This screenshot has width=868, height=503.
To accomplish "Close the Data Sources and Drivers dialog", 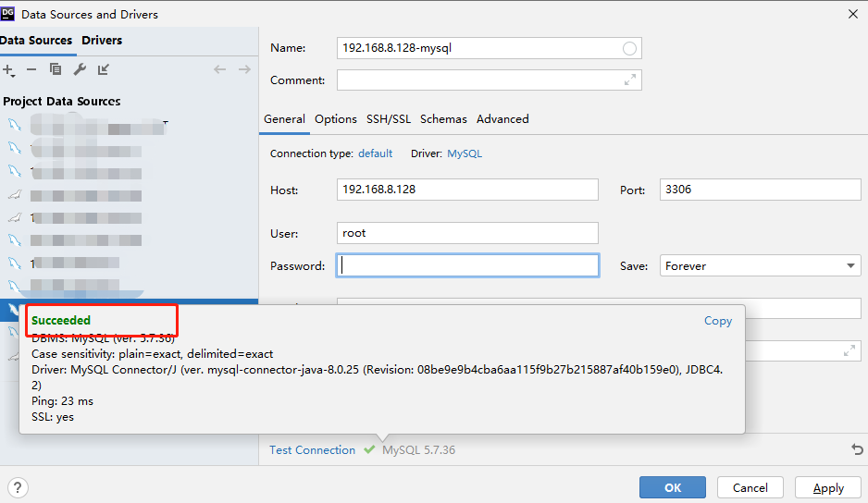I will [853, 14].
